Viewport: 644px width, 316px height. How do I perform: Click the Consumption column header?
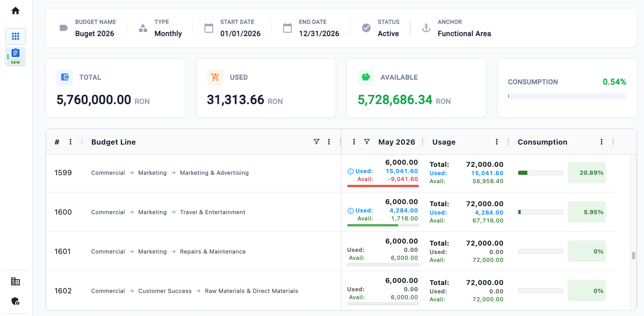[542, 142]
